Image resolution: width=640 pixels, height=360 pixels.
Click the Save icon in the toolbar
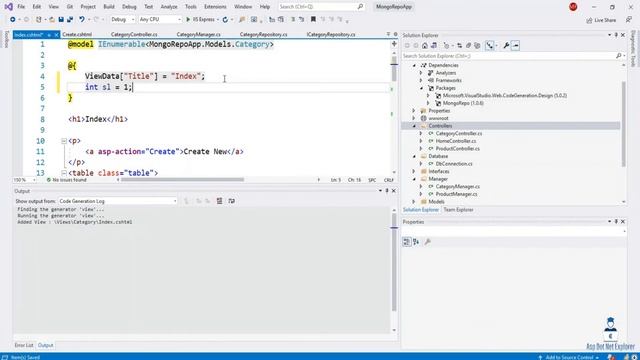pyautogui.click(x=61, y=19)
